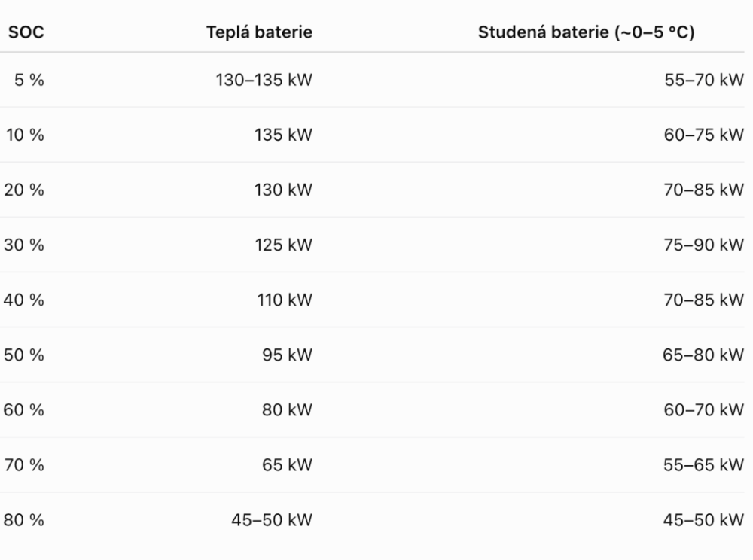Click the Studená baterie column header

tap(586, 32)
